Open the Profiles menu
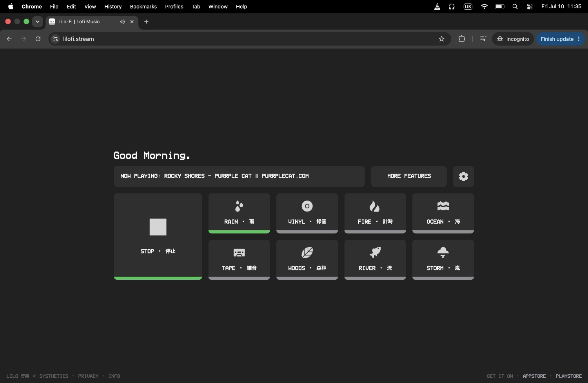 point(174,6)
